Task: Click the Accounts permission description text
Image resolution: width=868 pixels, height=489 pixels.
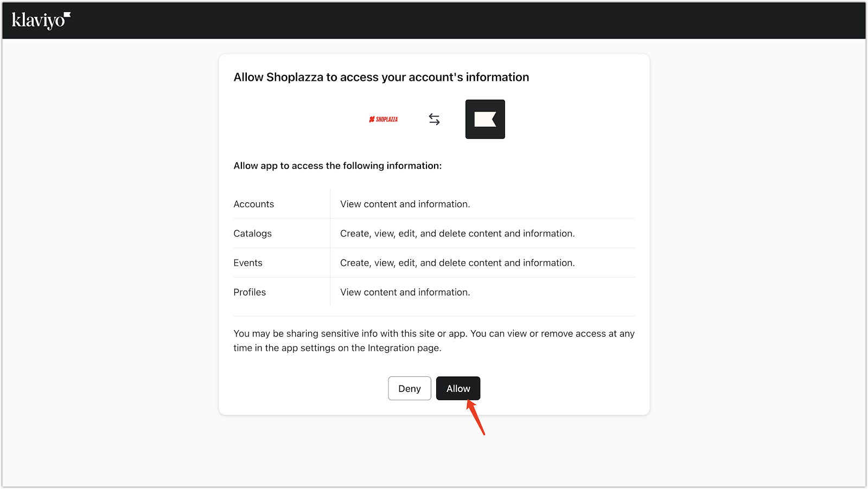Action: [405, 204]
